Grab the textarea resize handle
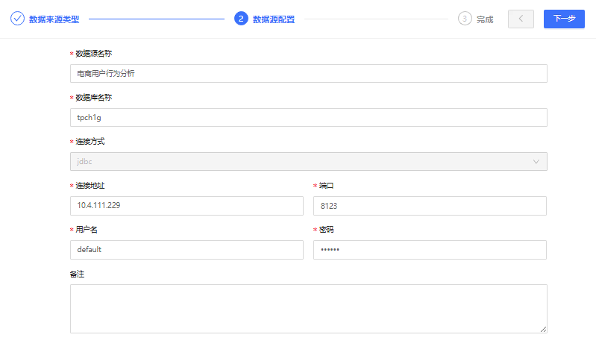This screenshot has width=596, height=364. 543,329
